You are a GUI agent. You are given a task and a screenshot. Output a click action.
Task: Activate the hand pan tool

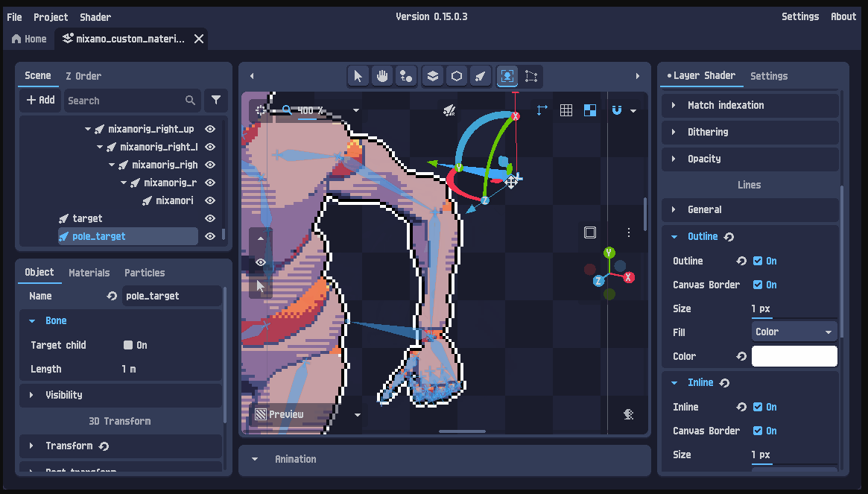point(382,76)
